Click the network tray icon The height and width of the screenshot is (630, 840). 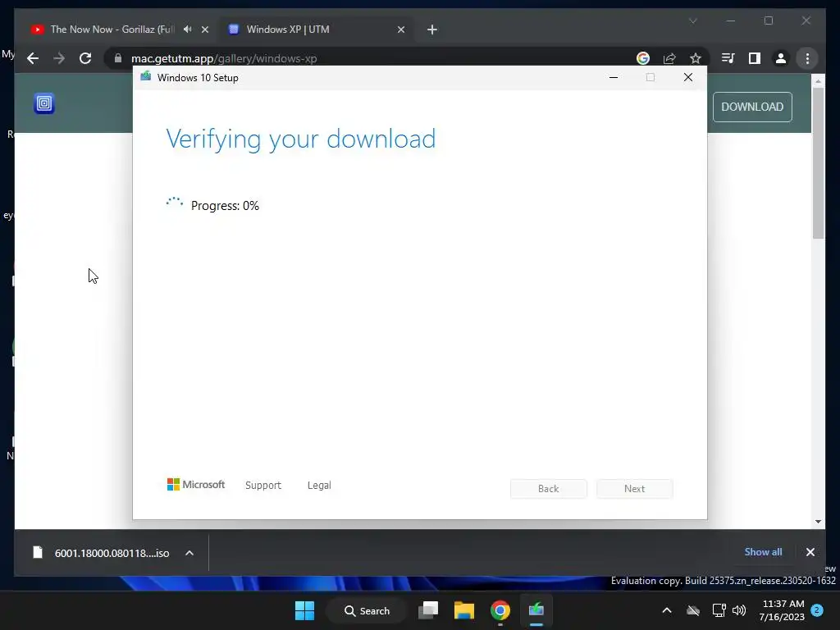point(719,610)
